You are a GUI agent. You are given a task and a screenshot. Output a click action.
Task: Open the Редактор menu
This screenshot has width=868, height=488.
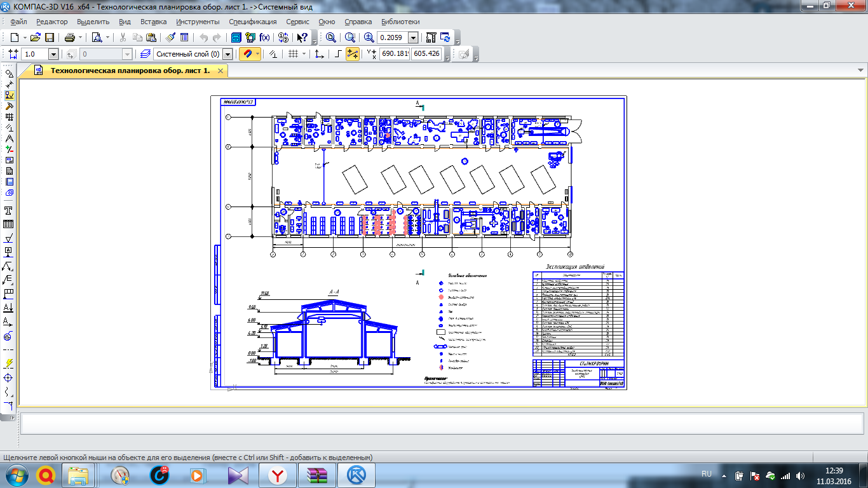52,22
